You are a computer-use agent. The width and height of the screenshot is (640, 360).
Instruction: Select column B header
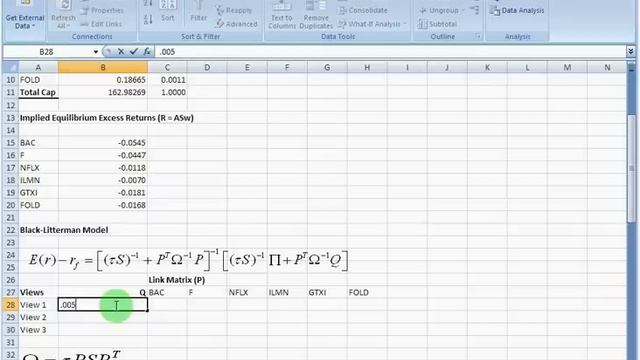coord(103,67)
